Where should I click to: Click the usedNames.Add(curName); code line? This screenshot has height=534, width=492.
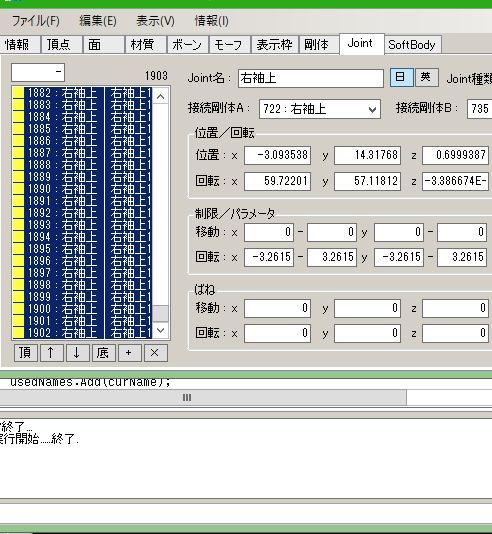[90, 382]
